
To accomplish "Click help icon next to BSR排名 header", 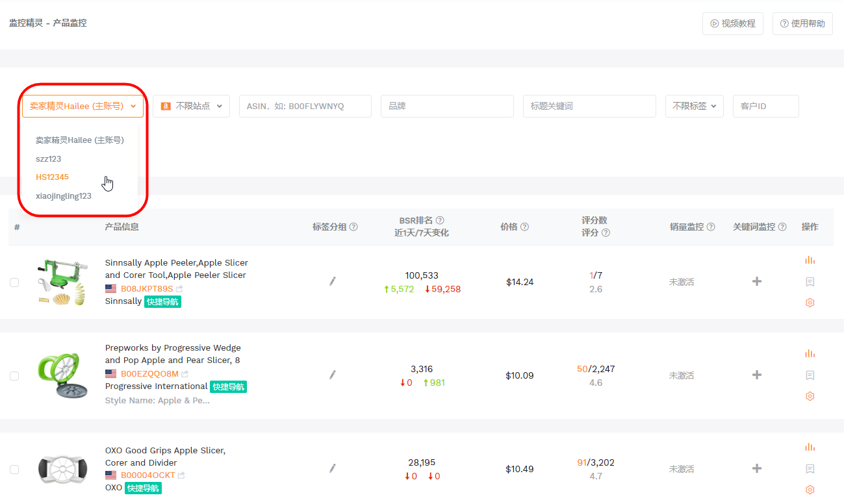I will [x=440, y=220].
